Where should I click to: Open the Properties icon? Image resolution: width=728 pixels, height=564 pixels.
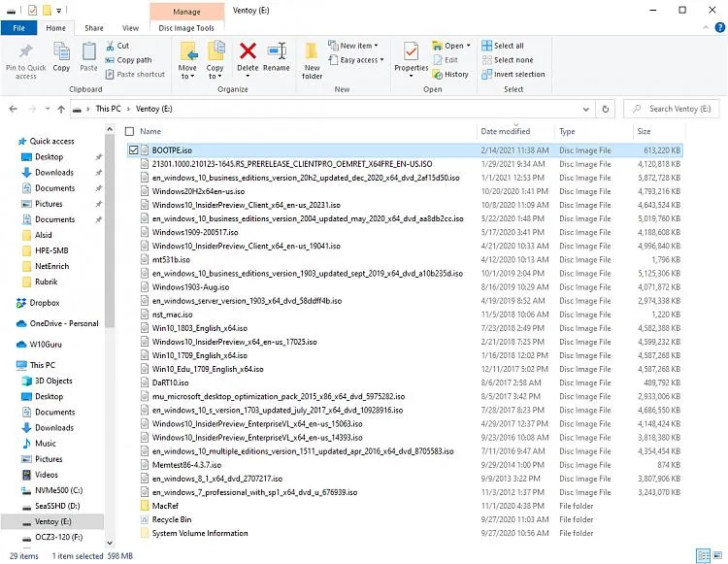point(411,51)
